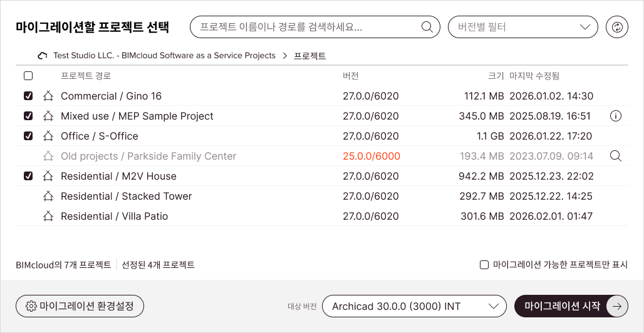Click the project icon for MEP Sample Project

click(48, 116)
